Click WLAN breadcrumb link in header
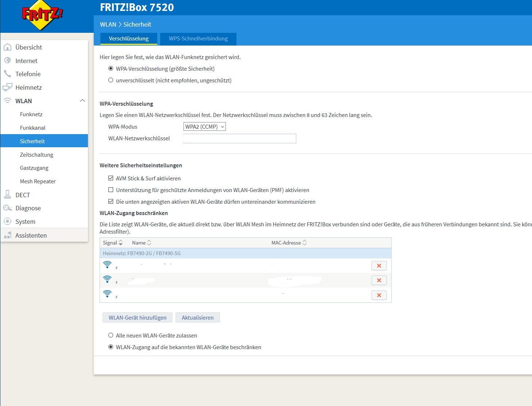 108,24
